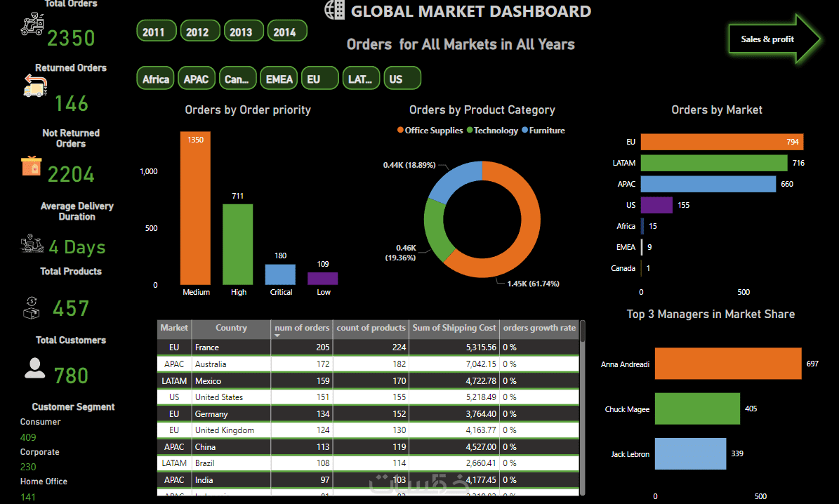Click the Sum of Shipping Cost header
The image size is (839, 504).
pos(454,328)
